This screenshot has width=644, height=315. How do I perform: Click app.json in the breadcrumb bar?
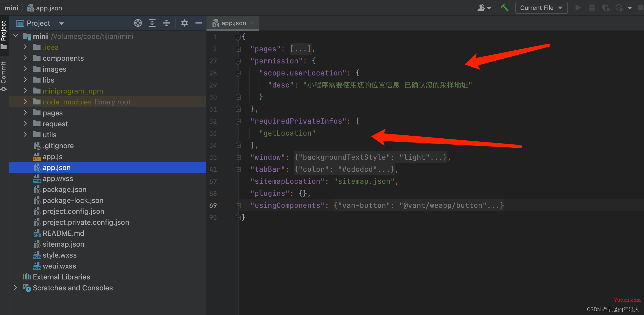(45, 8)
